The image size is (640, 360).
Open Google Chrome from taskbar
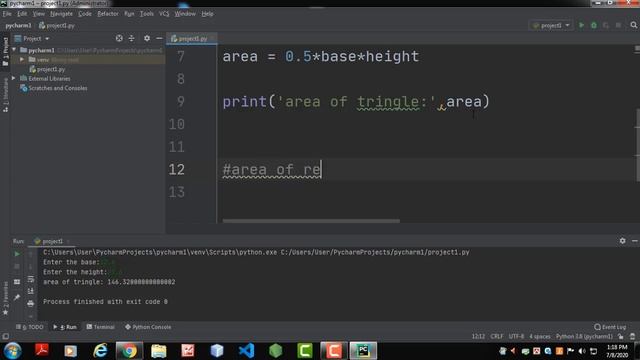(x=129, y=351)
